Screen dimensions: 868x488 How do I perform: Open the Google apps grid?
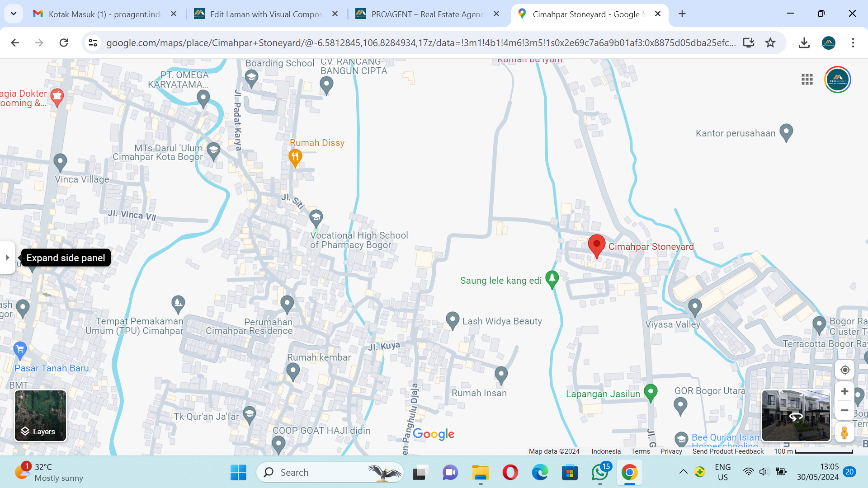coord(807,80)
